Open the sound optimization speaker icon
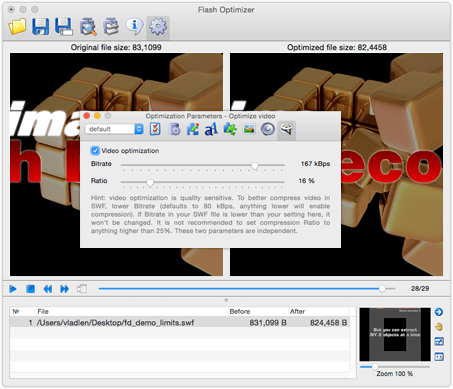Screen dimensions: 453x389 [x=268, y=129]
